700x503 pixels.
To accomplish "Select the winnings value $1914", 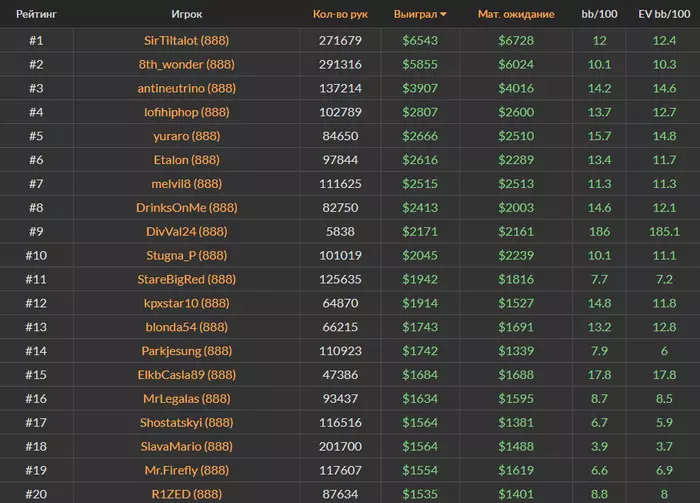I will point(420,303).
